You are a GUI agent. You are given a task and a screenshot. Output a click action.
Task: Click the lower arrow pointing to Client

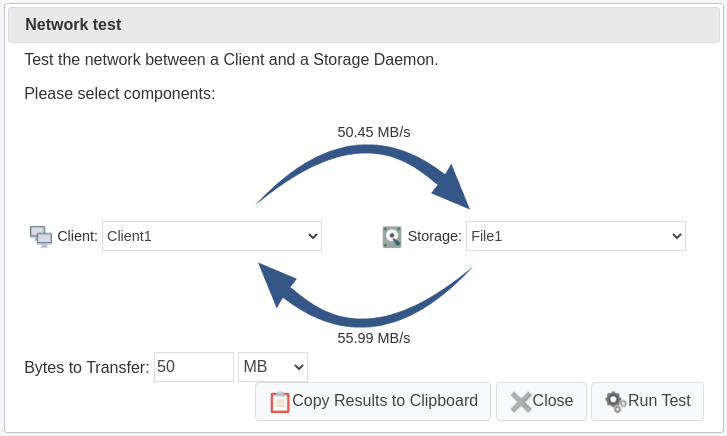[x=365, y=295]
